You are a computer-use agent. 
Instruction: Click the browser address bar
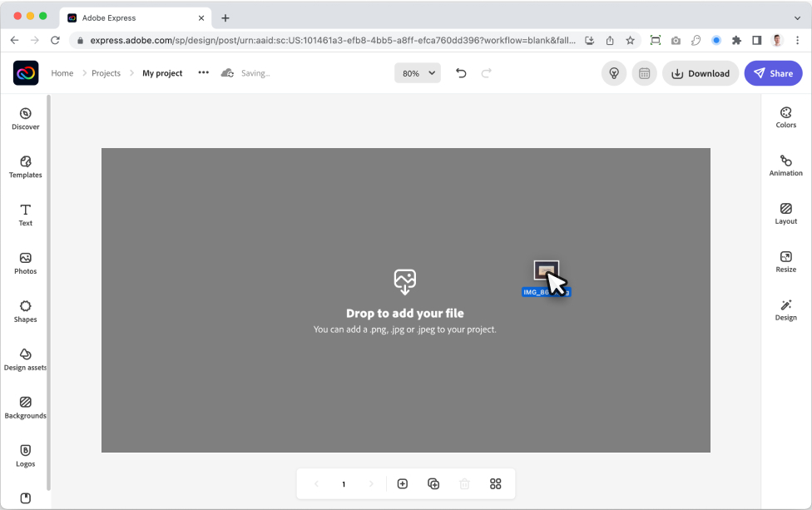click(x=333, y=40)
